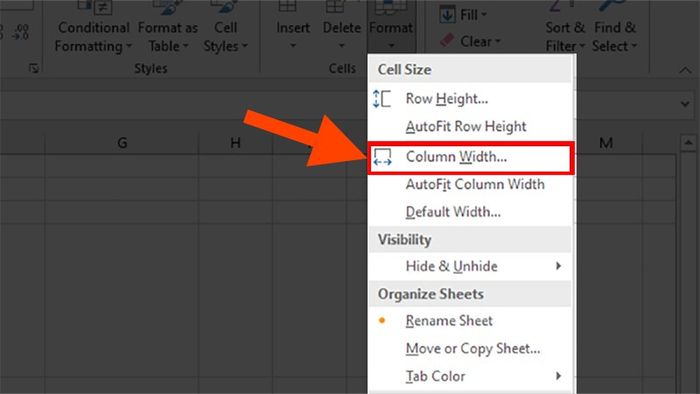Choose AutoFit Column Width
The width and height of the screenshot is (700, 394).
point(470,184)
